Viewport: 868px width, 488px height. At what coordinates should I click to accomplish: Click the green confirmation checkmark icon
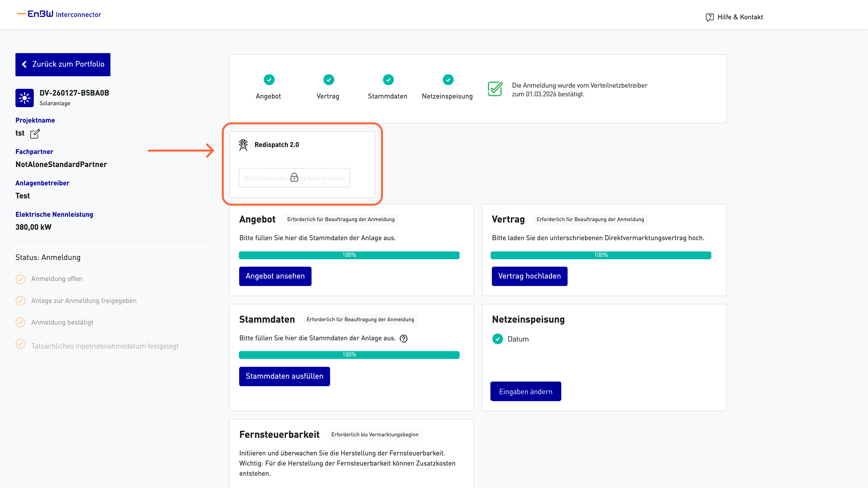[495, 89]
